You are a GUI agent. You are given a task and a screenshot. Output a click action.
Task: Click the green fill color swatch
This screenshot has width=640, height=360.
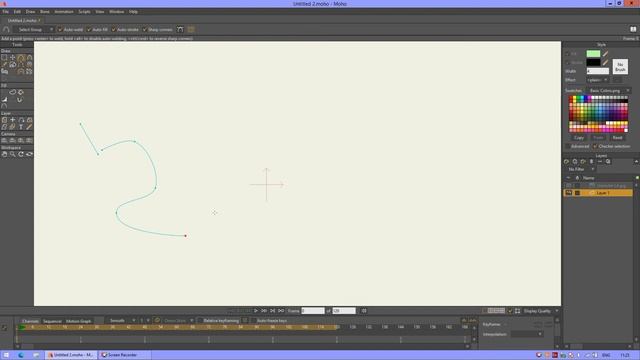pos(593,53)
